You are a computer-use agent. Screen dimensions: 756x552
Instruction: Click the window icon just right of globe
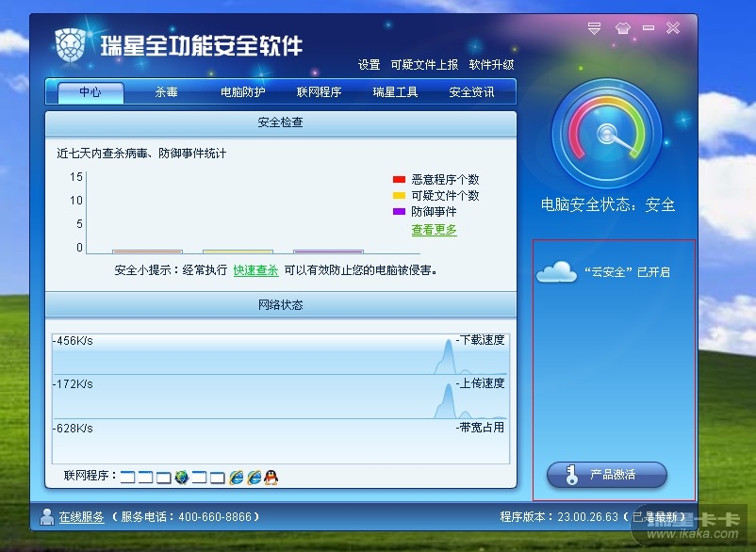click(199, 478)
